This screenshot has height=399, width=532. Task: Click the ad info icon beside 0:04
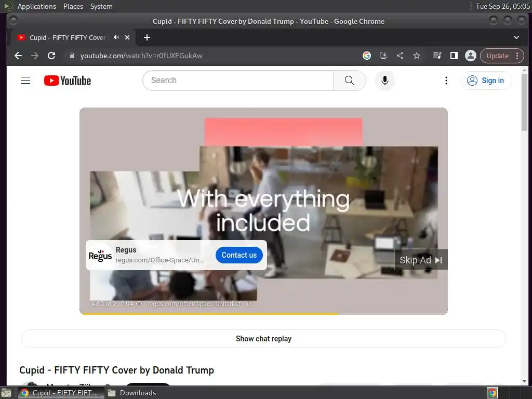coord(139,304)
